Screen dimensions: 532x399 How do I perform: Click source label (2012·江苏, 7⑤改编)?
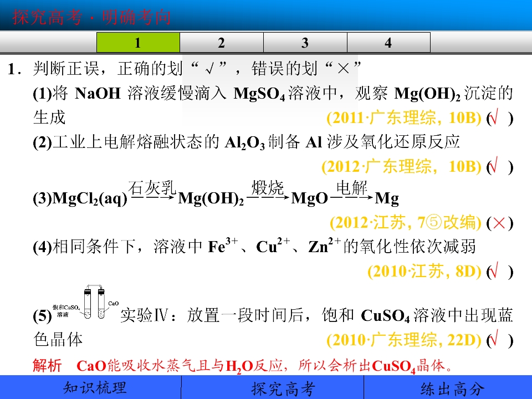pos(406,223)
